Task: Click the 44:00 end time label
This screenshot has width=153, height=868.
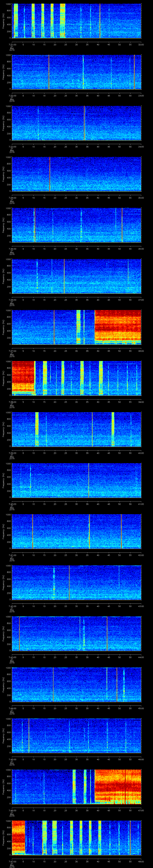Action: click(141, 657)
